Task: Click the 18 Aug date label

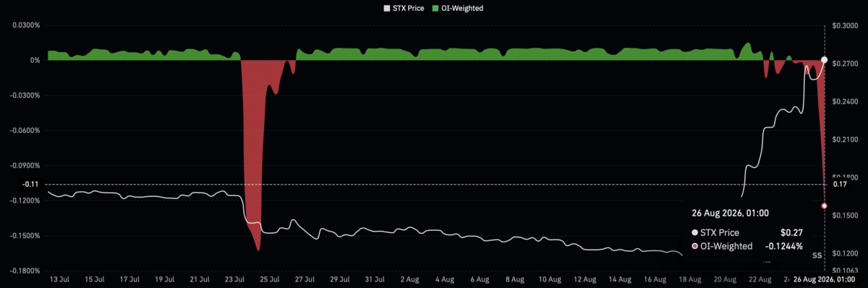Action: point(691,279)
